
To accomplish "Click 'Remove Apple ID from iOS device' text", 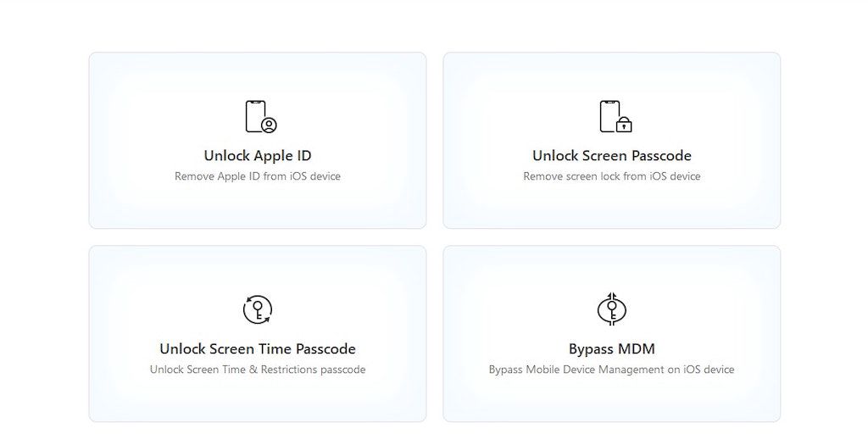I will (258, 176).
